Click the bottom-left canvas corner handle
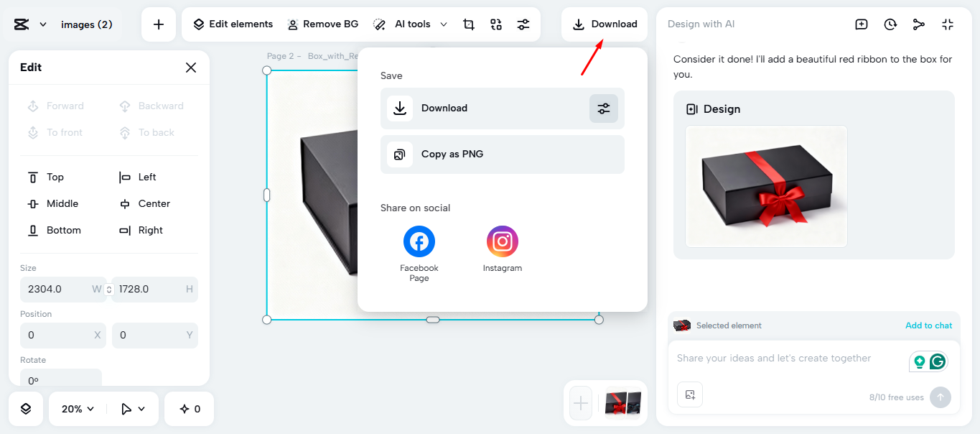Viewport: 980px width, 434px height. [x=267, y=320]
